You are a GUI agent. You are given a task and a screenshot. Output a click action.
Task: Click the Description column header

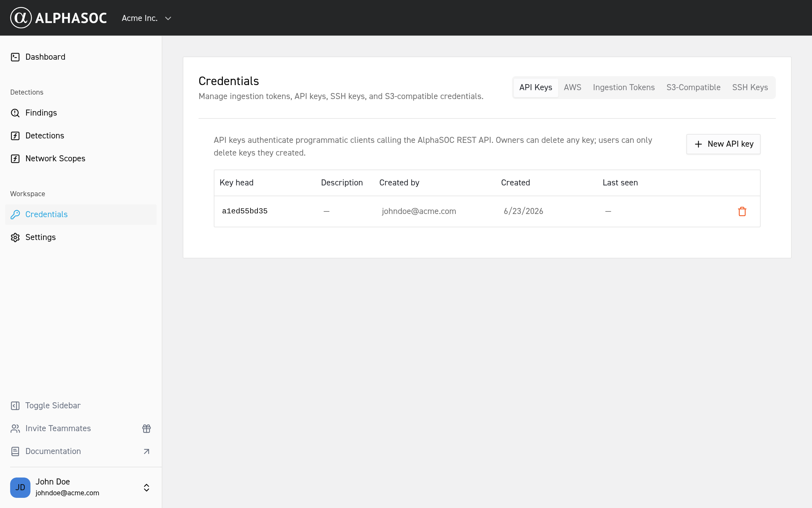tap(342, 183)
